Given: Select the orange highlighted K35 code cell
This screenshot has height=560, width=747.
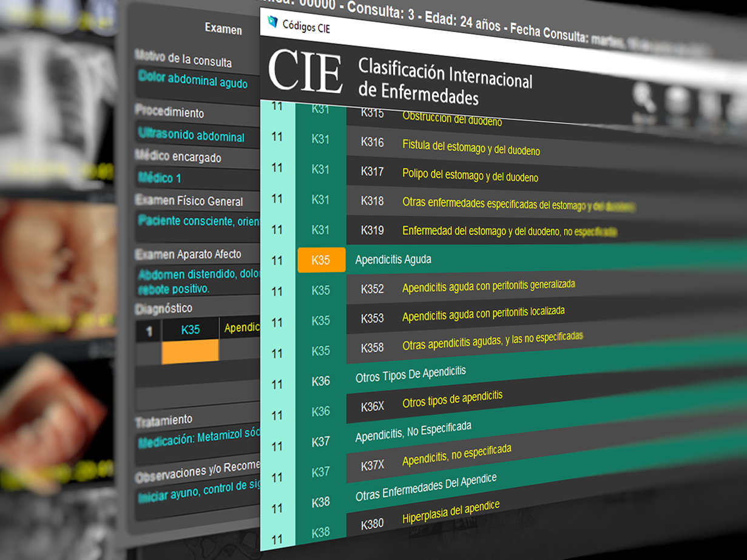Looking at the screenshot, I should click(321, 260).
